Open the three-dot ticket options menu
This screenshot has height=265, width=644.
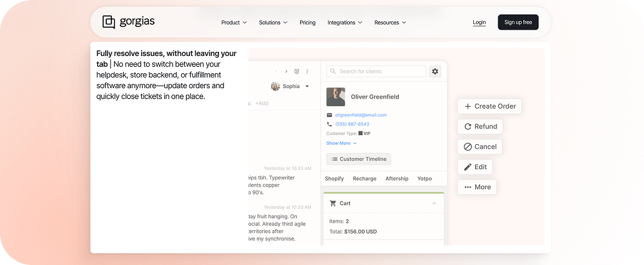(x=307, y=71)
